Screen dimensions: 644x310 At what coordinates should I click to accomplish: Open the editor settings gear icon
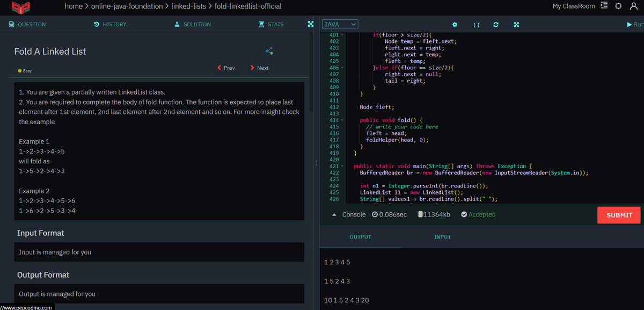pos(455,25)
